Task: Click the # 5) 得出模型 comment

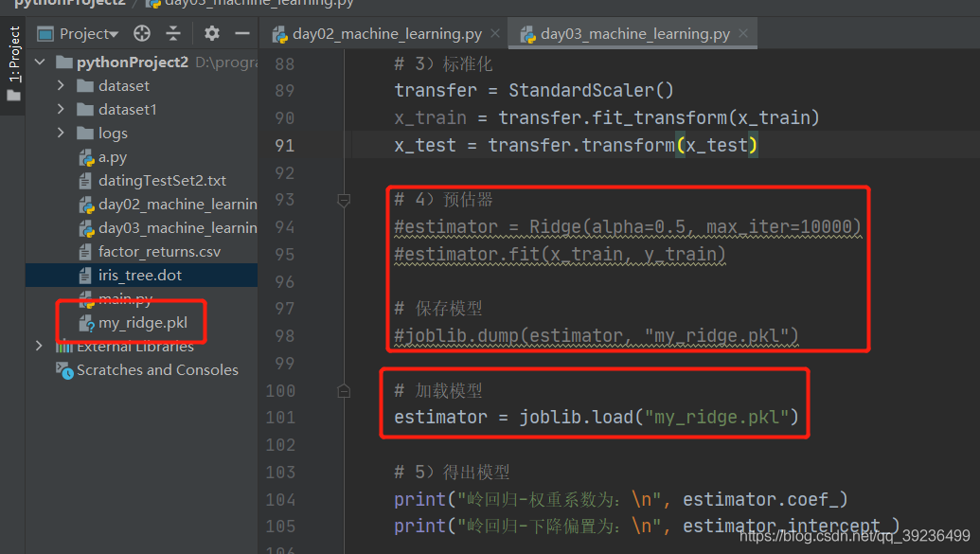Action: (x=452, y=473)
